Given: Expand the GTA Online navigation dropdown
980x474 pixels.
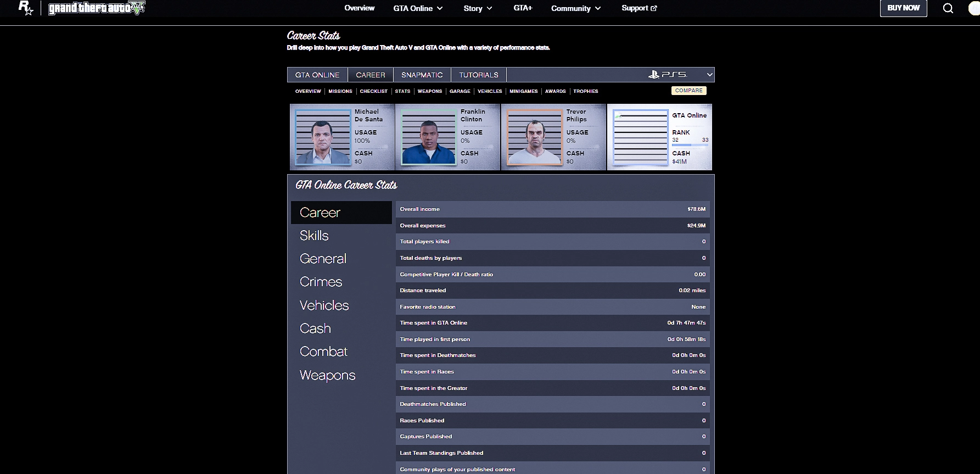Looking at the screenshot, I should click(x=418, y=8).
